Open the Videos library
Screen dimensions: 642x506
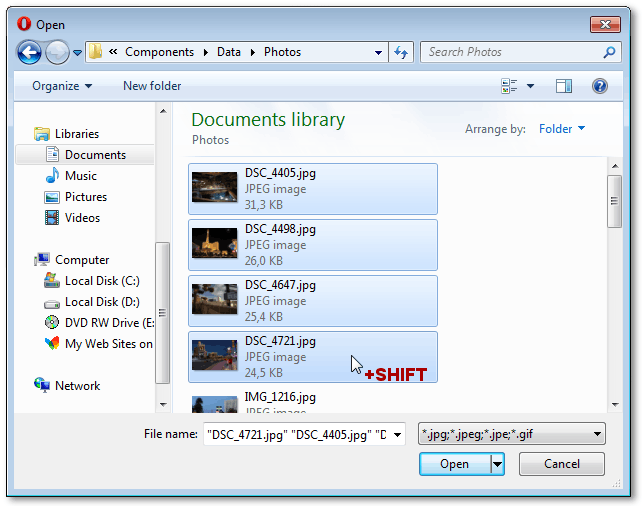pos(82,218)
